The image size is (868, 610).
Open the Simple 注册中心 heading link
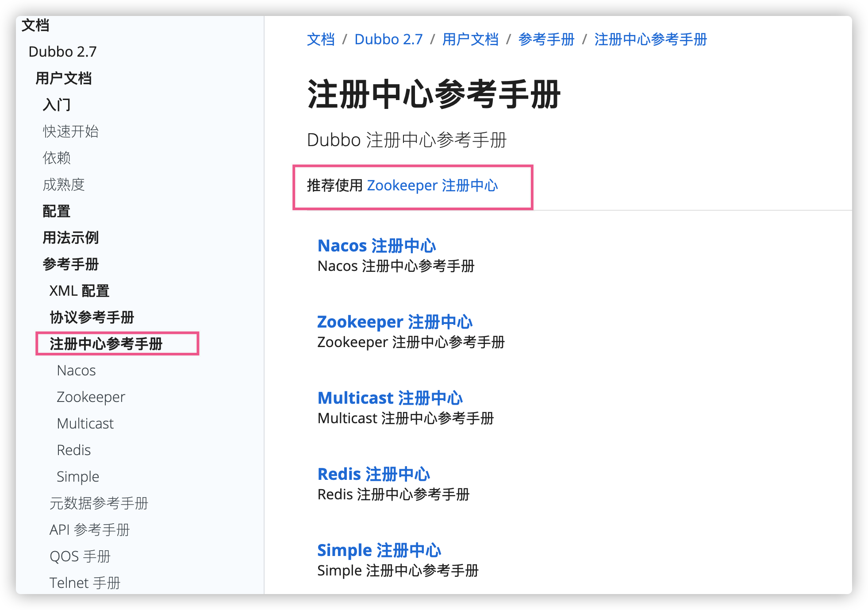click(379, 550)
